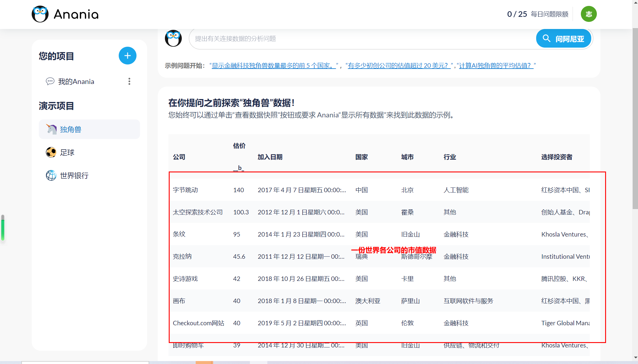This screenshot has height=364, width=638.
Task: Open the three-dot menu beside 我的Anania
Action: (129, 81)
